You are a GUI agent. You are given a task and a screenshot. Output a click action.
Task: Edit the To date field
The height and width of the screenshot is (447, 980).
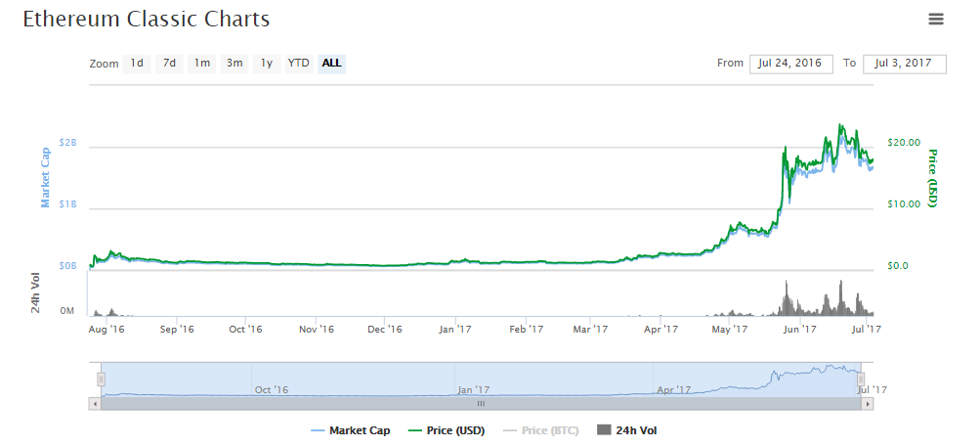905,64
